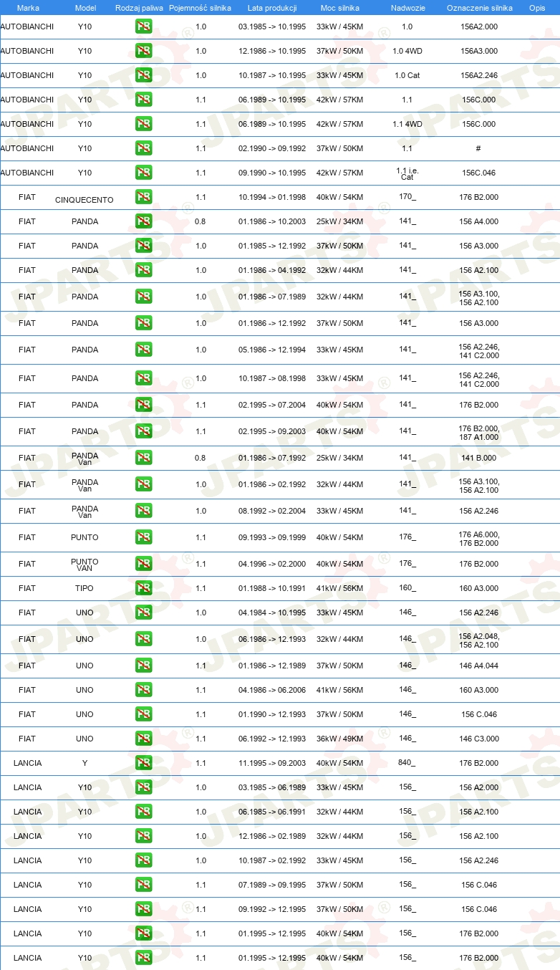Click the Rodzaj paliwa column header
The image size is (560, 970).
coord(139,8)
